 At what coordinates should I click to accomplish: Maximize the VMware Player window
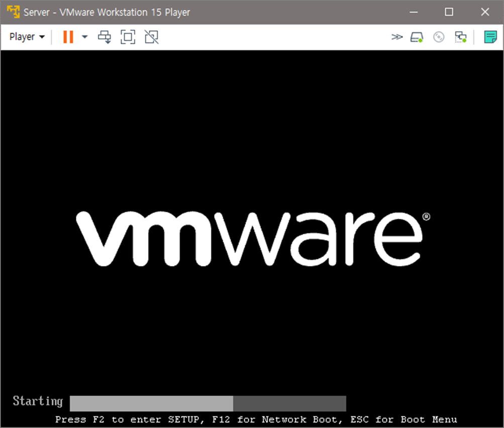449,11
